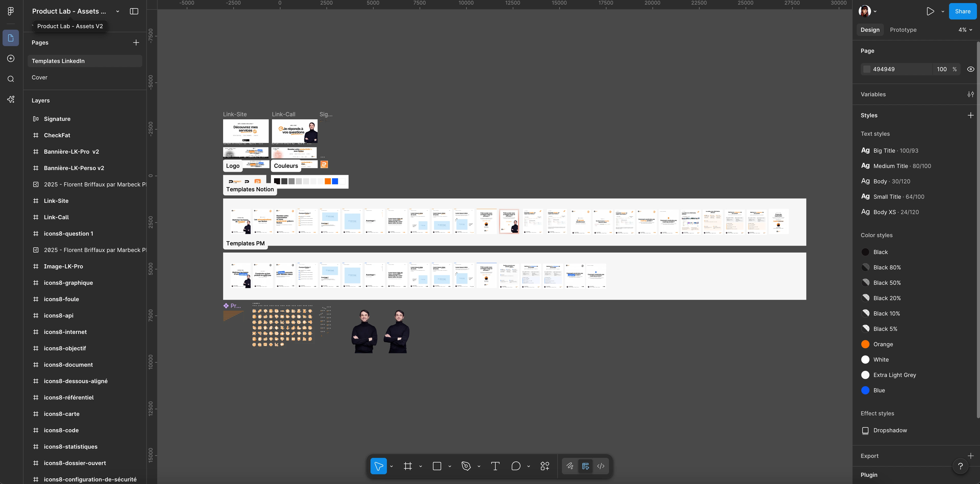Viewport: 980px width, 484px height.
Task: Toggle Dev Mode in toolbar
Action: 601,466
